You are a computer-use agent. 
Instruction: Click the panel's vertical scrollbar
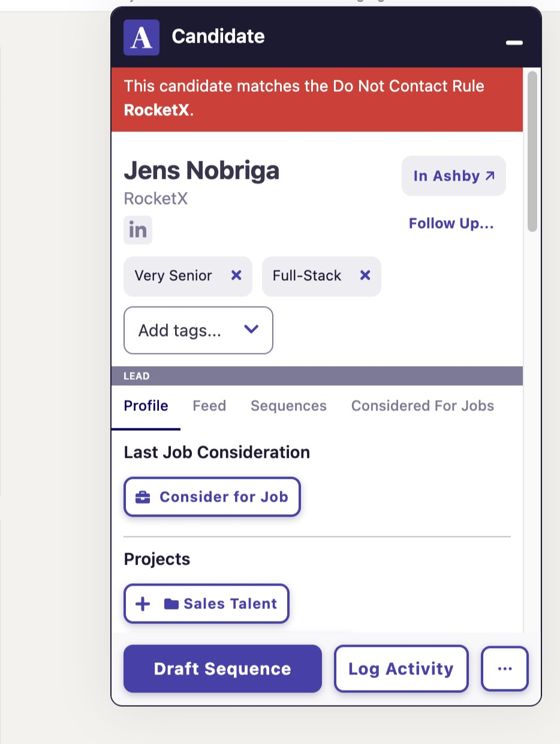click(532, 151)
